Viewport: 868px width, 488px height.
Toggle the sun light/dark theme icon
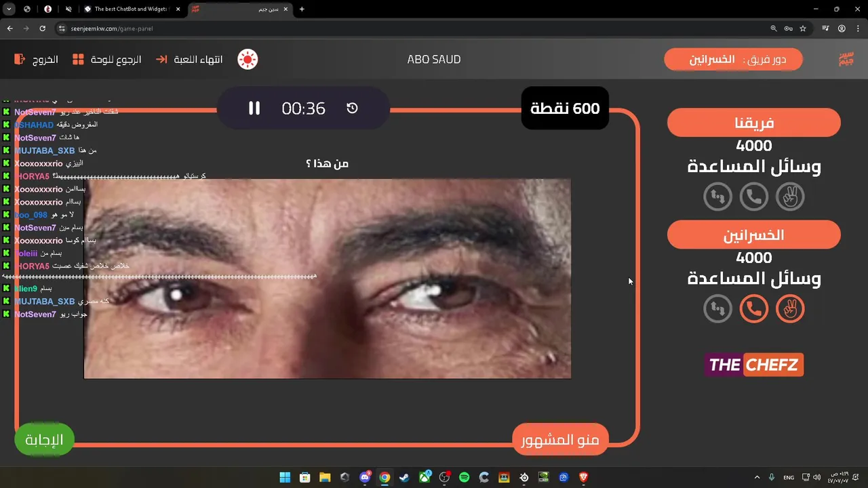point(248,60)
